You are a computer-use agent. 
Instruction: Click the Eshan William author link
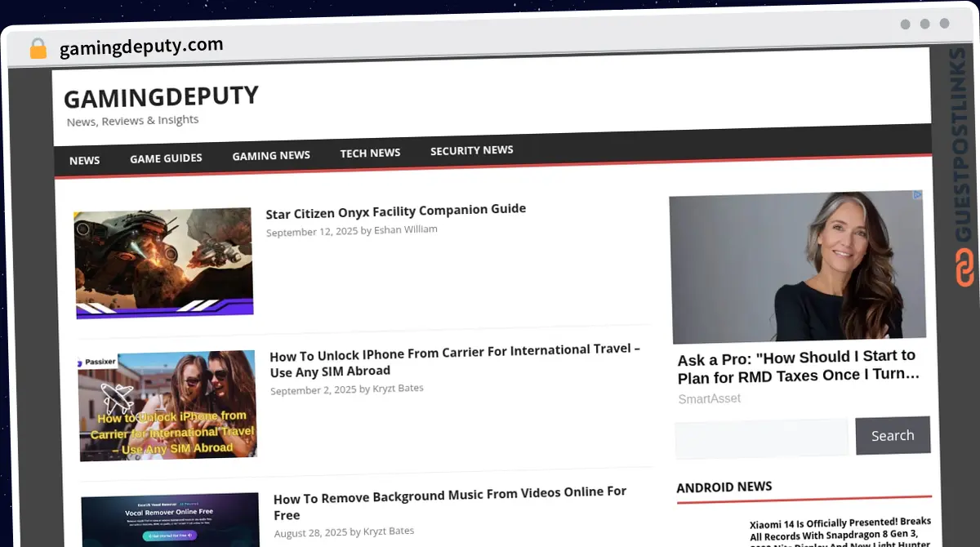click(x=406, y=229)
